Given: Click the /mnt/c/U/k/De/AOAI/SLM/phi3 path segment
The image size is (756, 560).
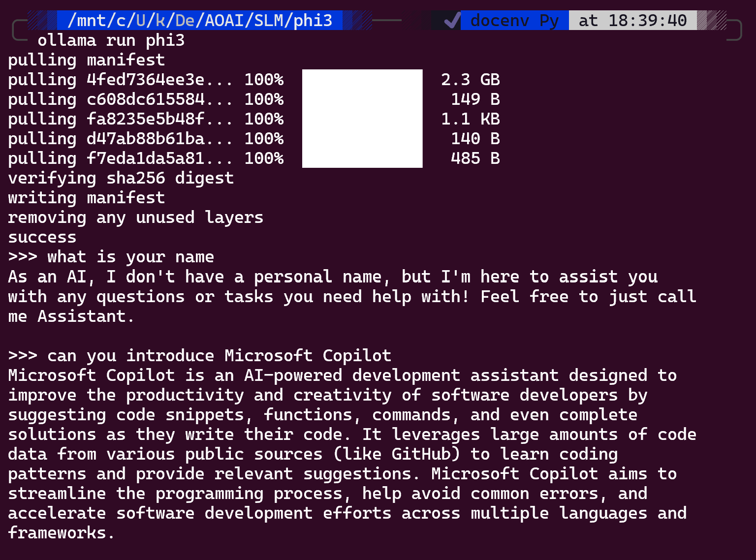Looking at the screenshot, I should pos(200,20).
